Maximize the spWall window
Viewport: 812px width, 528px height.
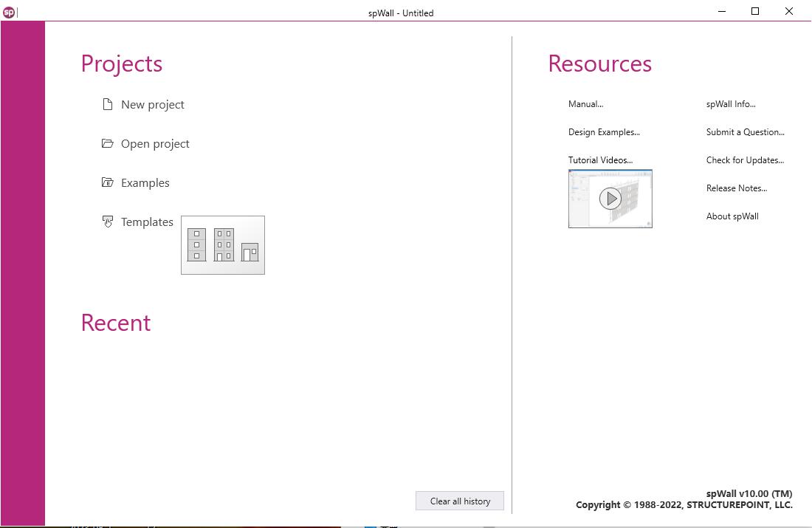[755, 11]
